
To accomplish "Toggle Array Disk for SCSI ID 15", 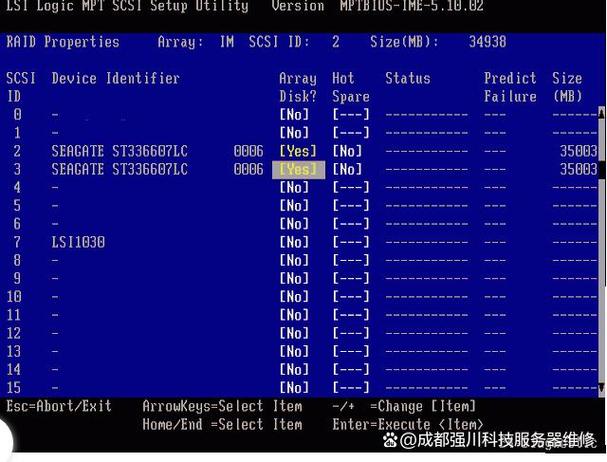I will pos(295,388).
